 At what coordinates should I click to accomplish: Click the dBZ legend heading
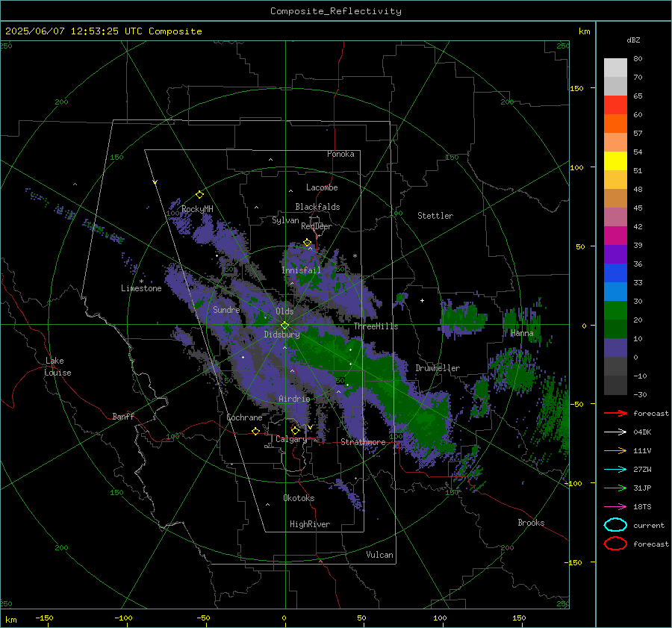[633, 40]
